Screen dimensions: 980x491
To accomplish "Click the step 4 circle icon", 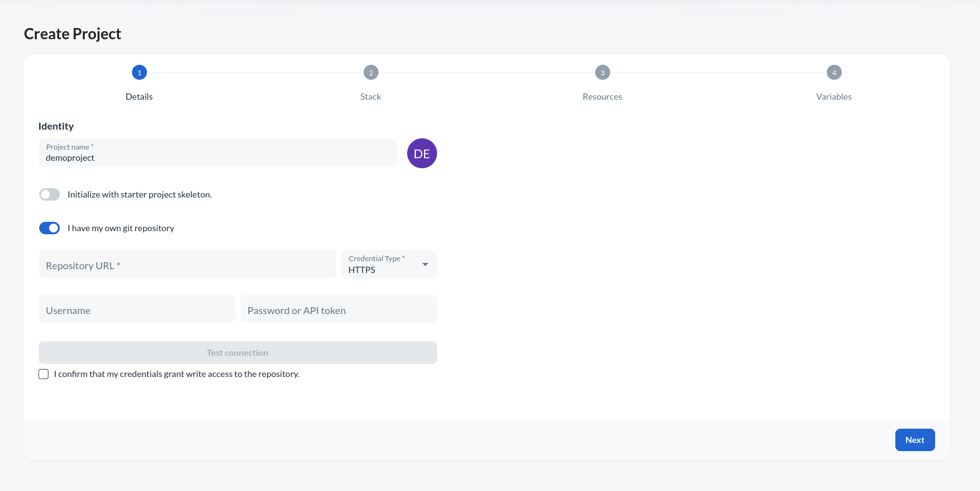I will [x=834, y=73].
